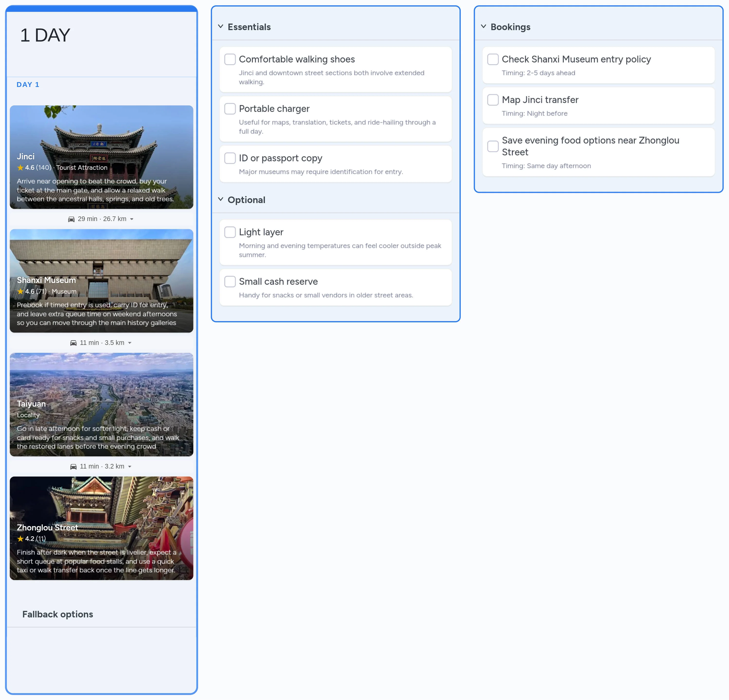Collapse the Essentials section

pos(220,26)
